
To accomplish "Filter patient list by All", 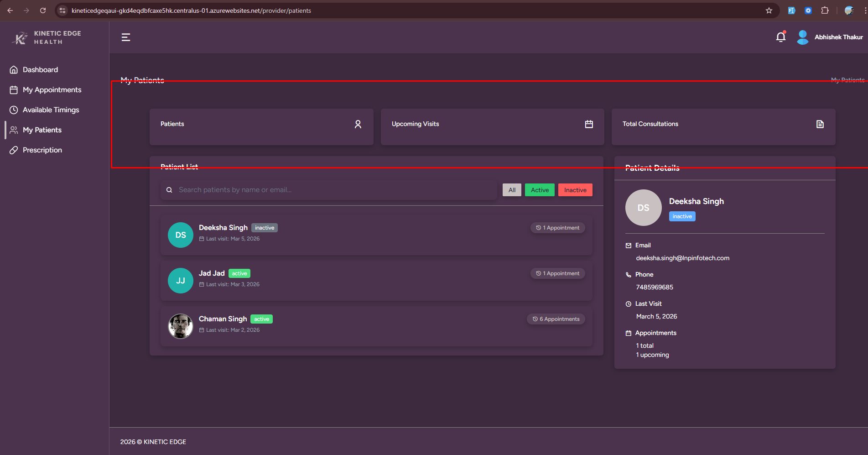I will (512, 190).
